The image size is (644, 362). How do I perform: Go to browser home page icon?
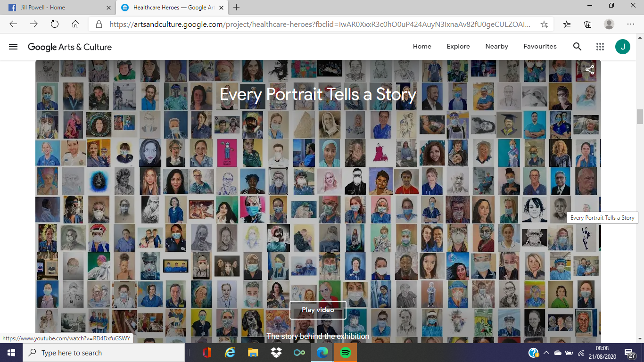point(75,25)
